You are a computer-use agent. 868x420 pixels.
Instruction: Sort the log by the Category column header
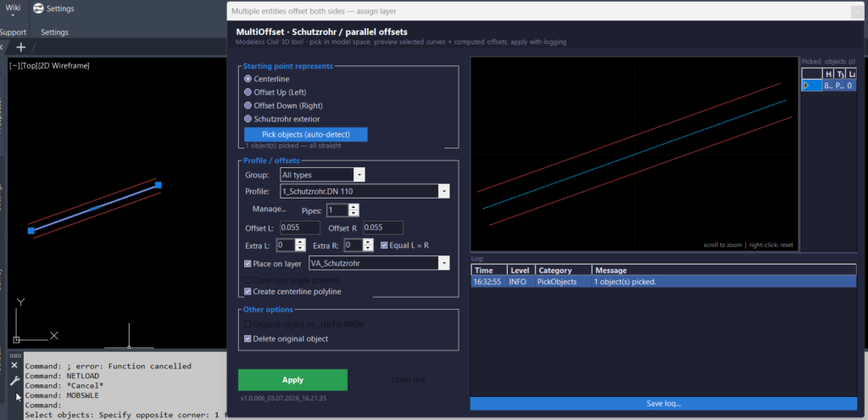(x=564, y=271)
